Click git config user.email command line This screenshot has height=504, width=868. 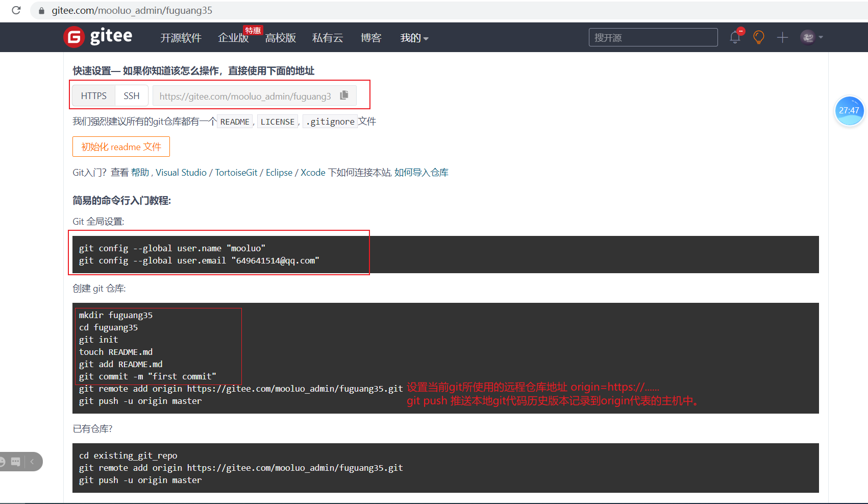pos(199,260)
